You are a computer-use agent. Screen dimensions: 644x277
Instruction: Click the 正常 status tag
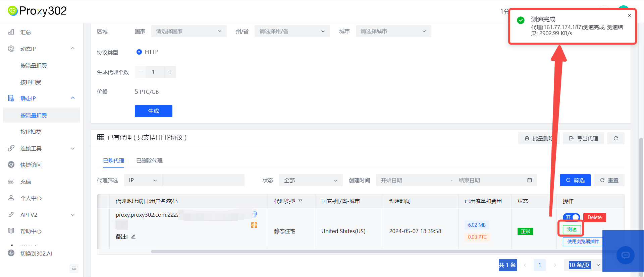pos(526,231)
